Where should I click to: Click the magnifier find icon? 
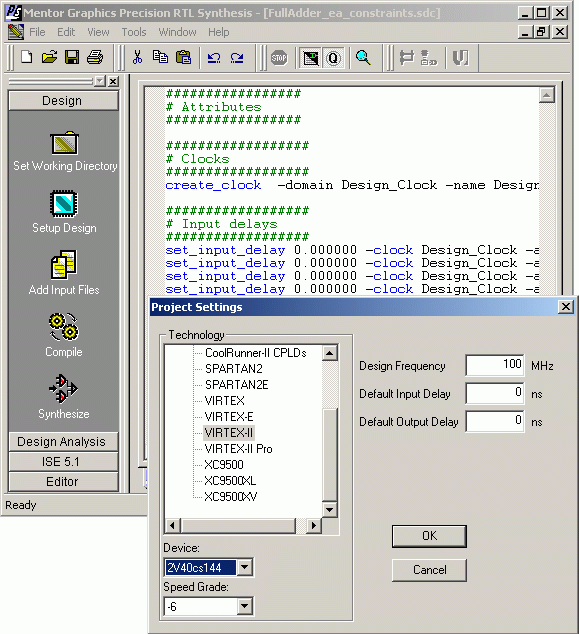[x=363, y=58]
